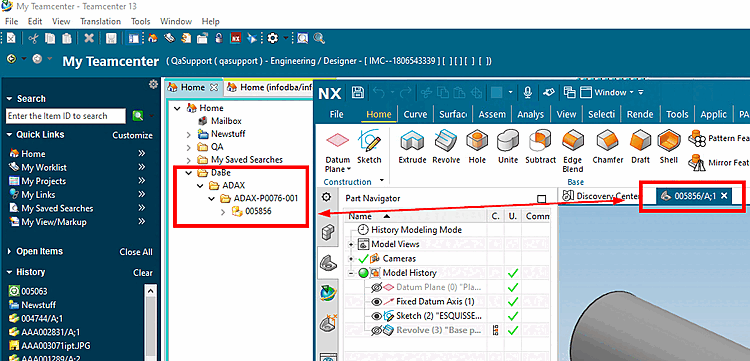Click the NX save disk icon

coord(358,93)
